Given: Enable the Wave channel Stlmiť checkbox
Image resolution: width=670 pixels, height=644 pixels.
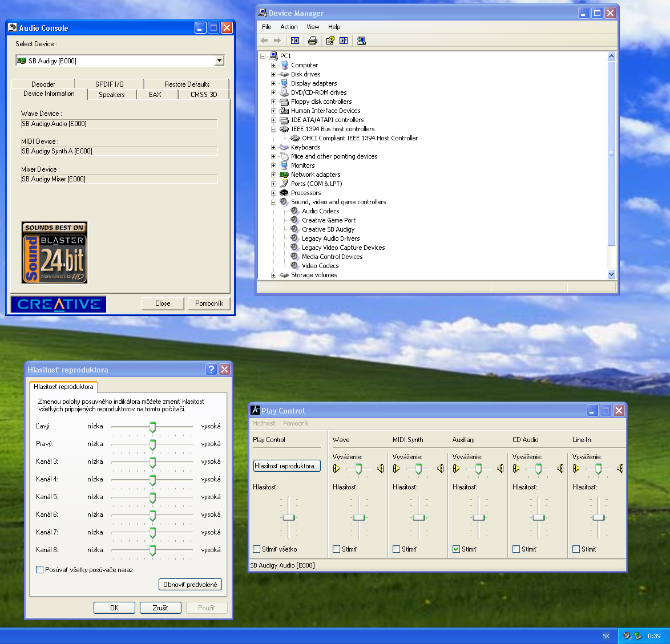Looking at the screenshot, I should click(336, 549).
